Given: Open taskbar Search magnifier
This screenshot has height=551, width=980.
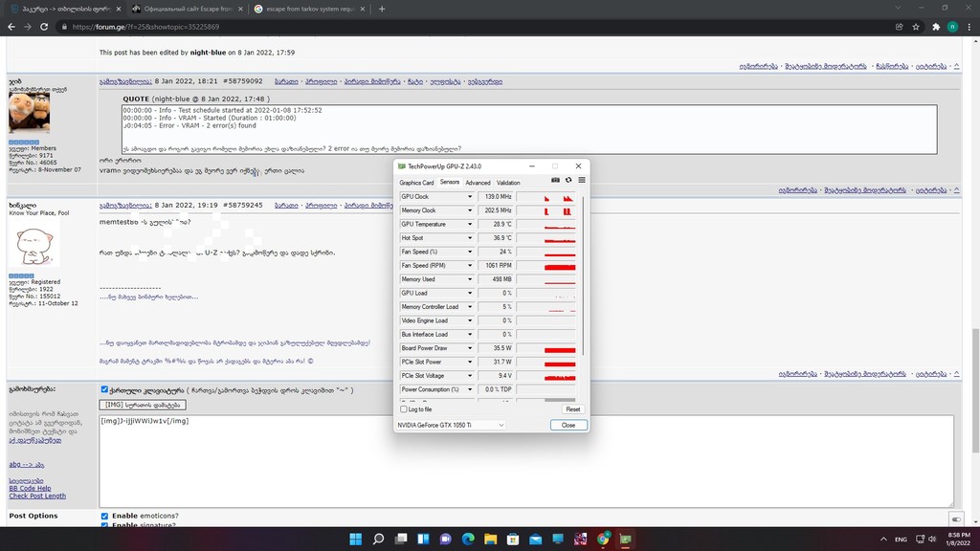Looking at the screenshot, I should [x=378, y=539].
